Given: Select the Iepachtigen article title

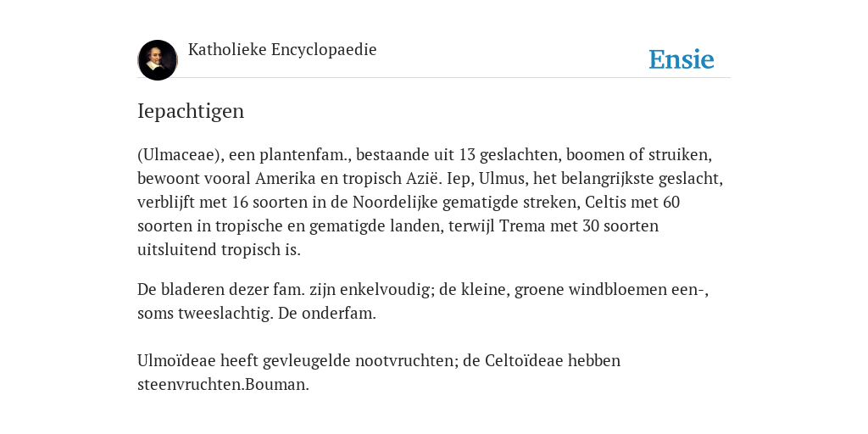Looking at the screenshot, I should coord(191,111).
